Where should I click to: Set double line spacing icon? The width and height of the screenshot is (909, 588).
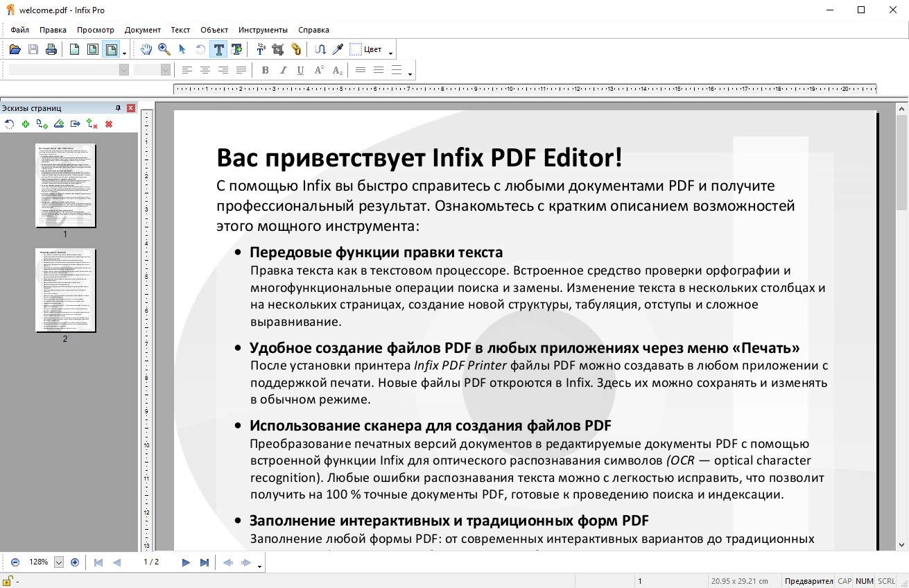point(397,70)
